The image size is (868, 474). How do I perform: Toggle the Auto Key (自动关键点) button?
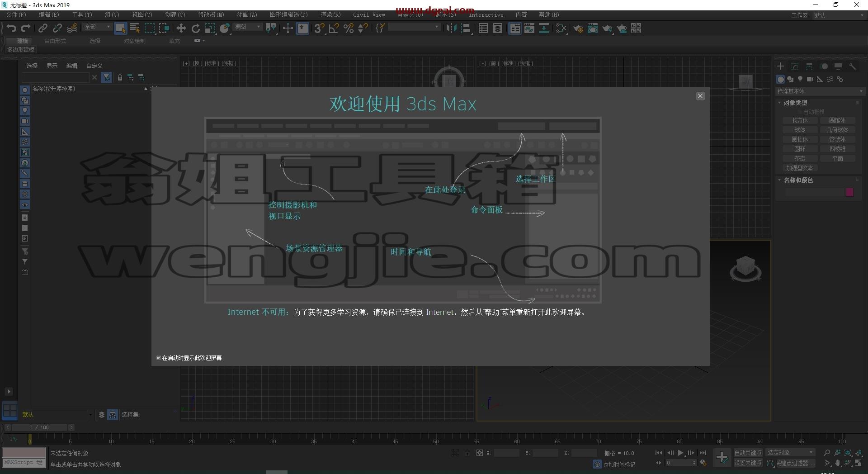[748, 453]
